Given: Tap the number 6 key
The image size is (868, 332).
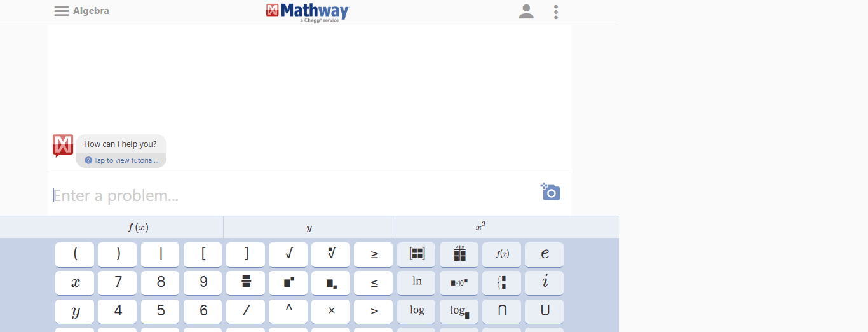Looking at the screenshot, I should (203, 312).
